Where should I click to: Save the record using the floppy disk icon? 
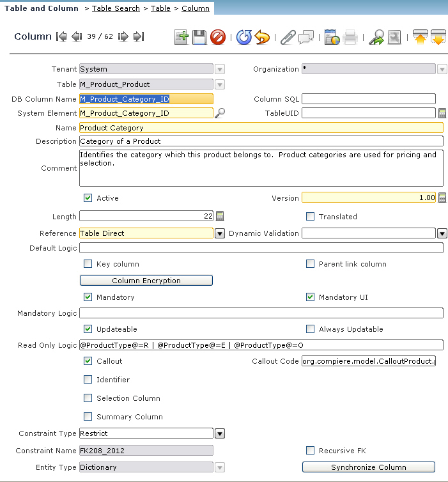pyautogui.click(x=199, y=37)
